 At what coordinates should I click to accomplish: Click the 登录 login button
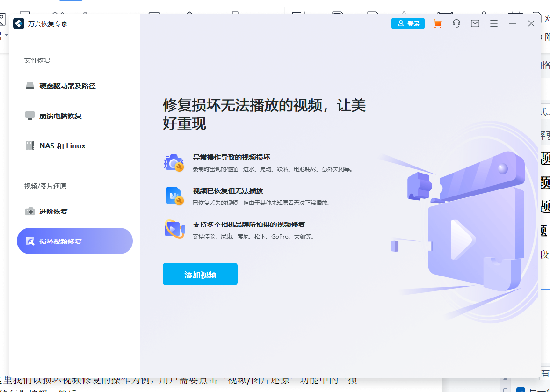click(x=408, y=23)
